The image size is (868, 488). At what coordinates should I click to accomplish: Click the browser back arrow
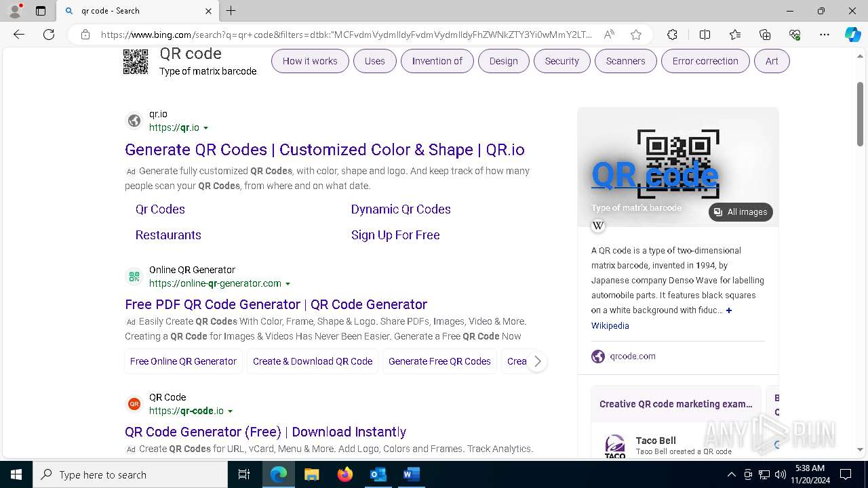point(19,35)
